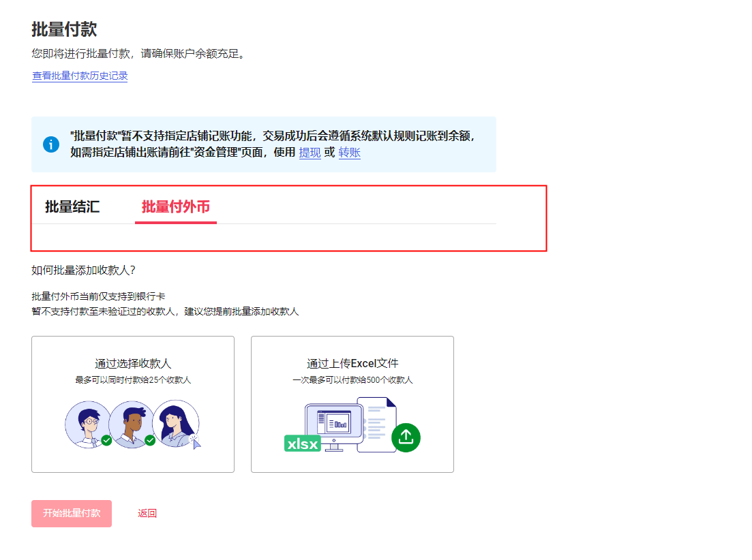
Task: Click the xlsx file badge icon
Action: coord(302,444)
